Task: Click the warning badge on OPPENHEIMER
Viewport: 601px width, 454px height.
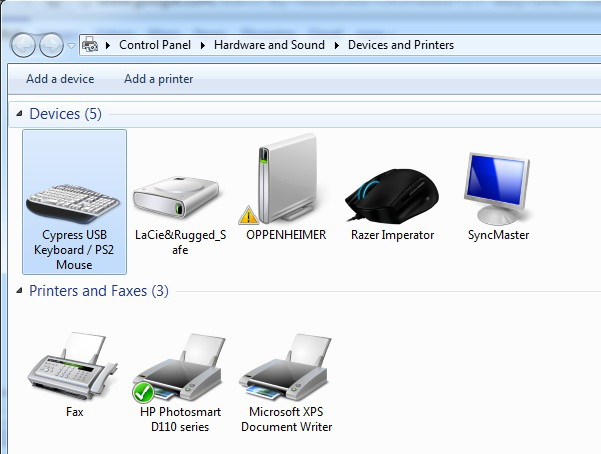Action: pos(248,215)
